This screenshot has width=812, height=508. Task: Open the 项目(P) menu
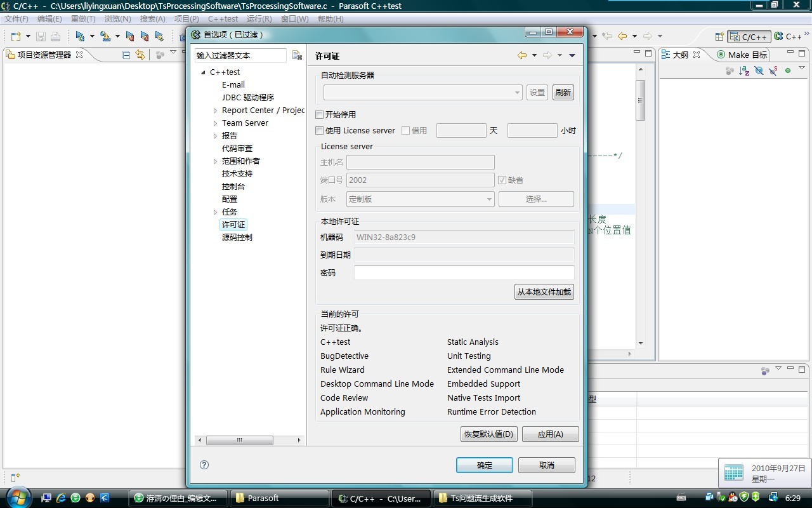187,19
